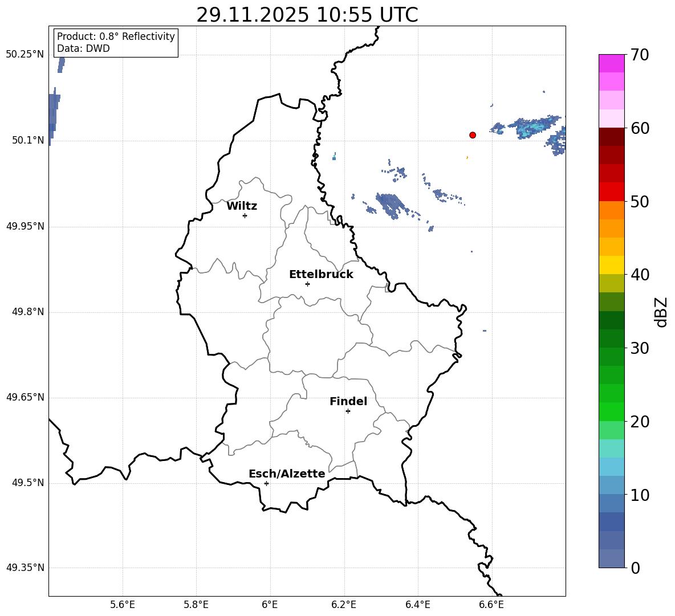Click the Findel label
This screenshot has height=616, width=675.
tap(348, 401)
